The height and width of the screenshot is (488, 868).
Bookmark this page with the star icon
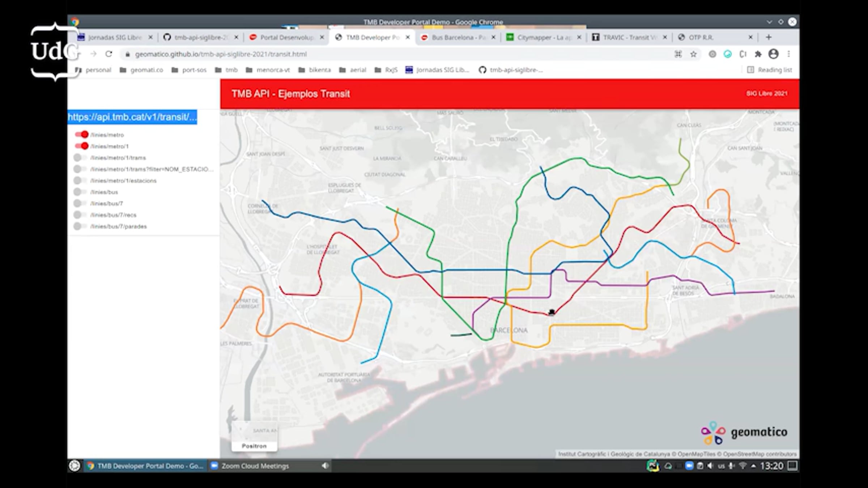coord(693,54)
